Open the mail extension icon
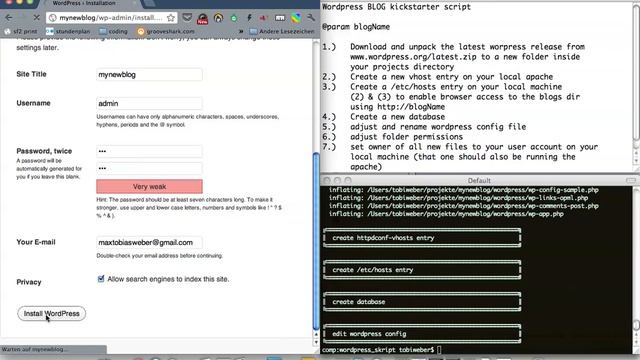 (187, 18)
